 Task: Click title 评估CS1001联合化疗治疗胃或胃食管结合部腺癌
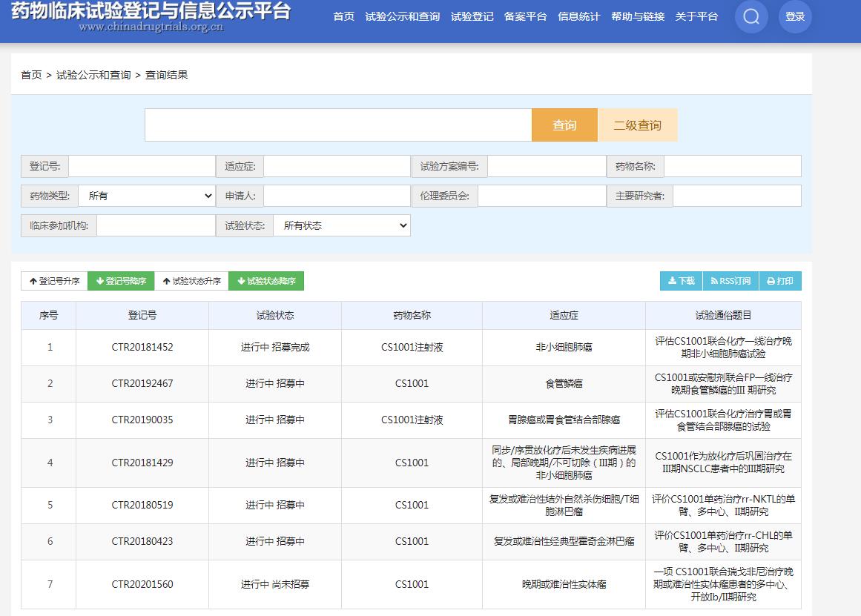pyautogui.click(x=723, y=420)
